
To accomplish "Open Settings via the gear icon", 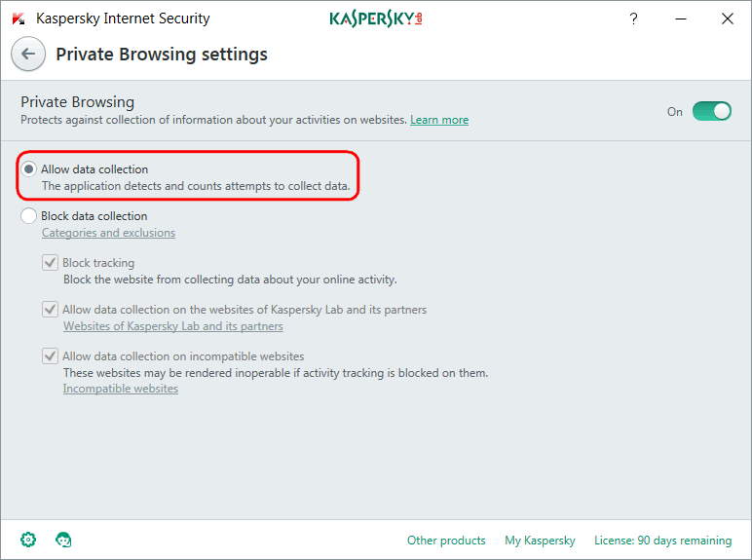I will click(x=28, y=540).
